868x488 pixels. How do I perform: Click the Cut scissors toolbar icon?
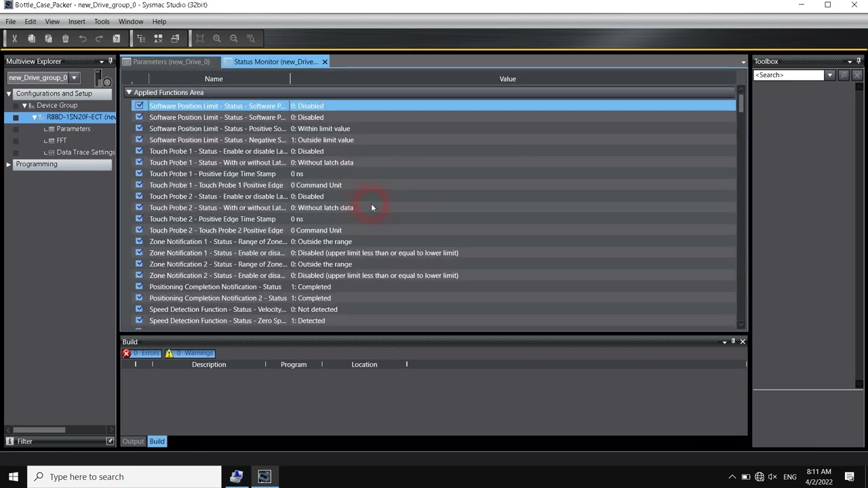point(14,39)
